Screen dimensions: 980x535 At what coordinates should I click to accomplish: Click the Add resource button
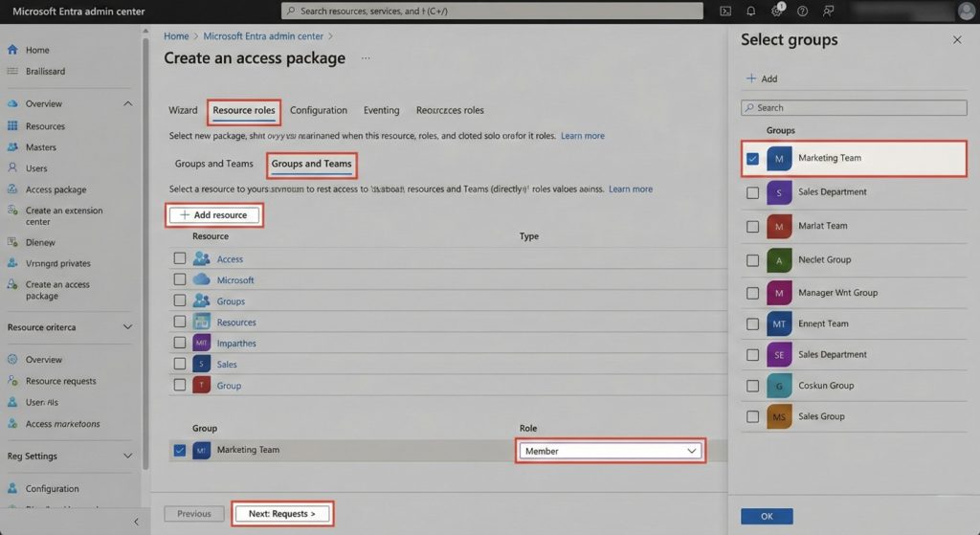[x=213, y=215]
